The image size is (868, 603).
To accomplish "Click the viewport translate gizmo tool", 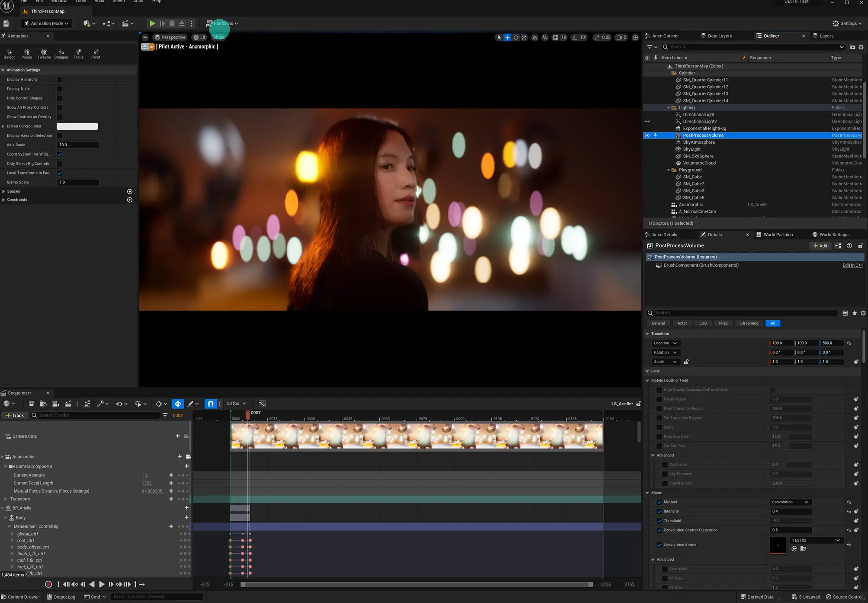I will click(x=507, y=37).
